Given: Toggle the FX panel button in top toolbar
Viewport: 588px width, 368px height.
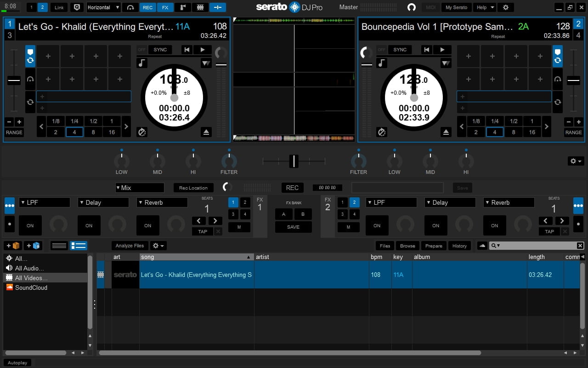Looking at the screenshot, I should (x=165, y=7).
